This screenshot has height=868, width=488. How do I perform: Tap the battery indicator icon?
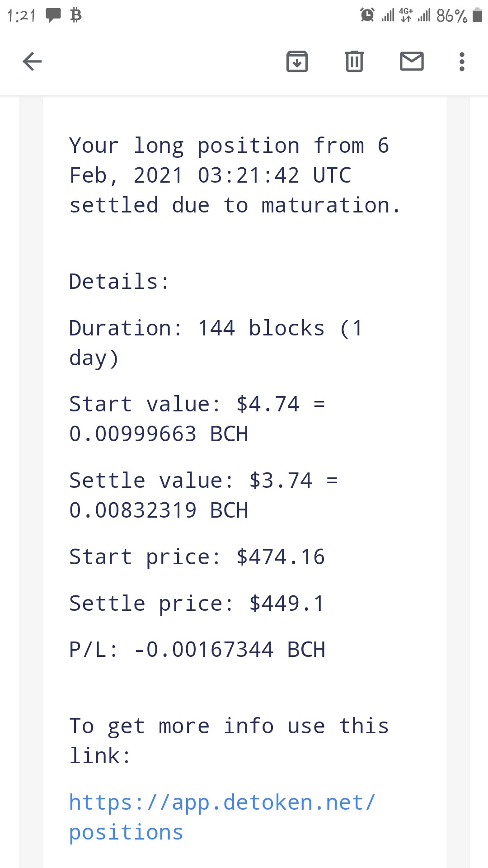tap(477, 15)
